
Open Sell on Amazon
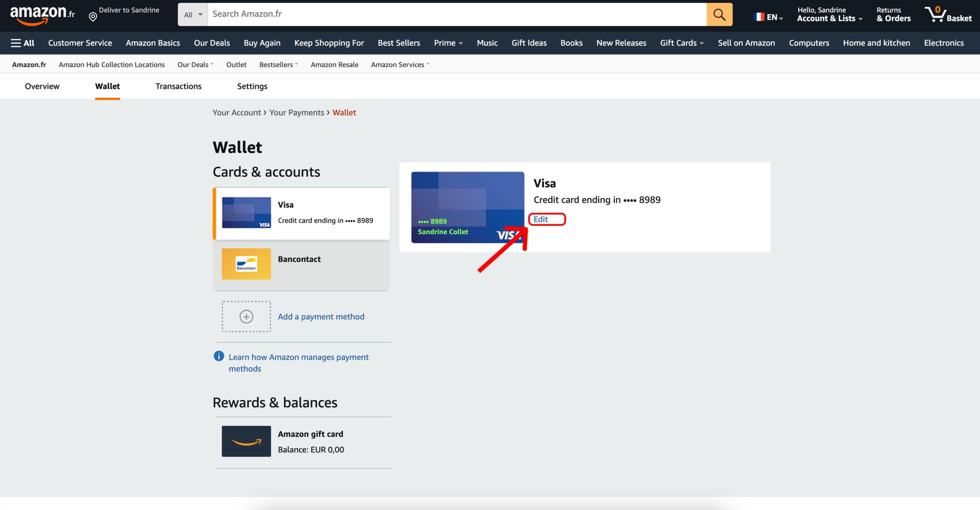point(746,43)
